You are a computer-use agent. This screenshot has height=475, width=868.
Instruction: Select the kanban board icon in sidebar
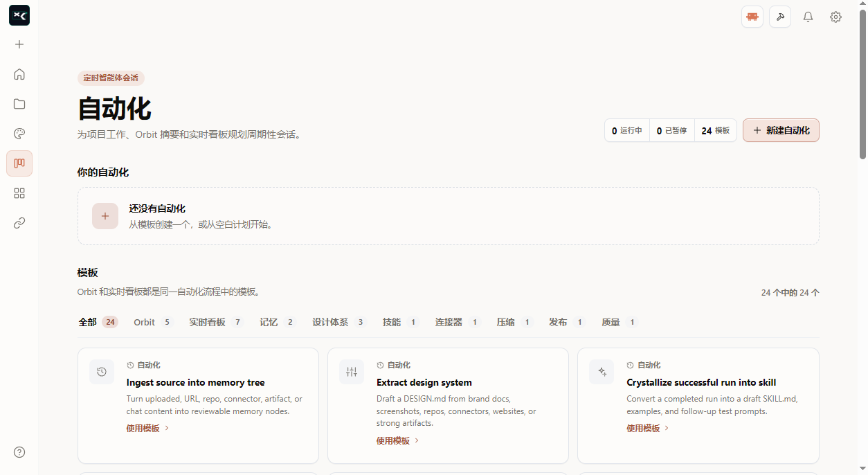coord(19,163)
